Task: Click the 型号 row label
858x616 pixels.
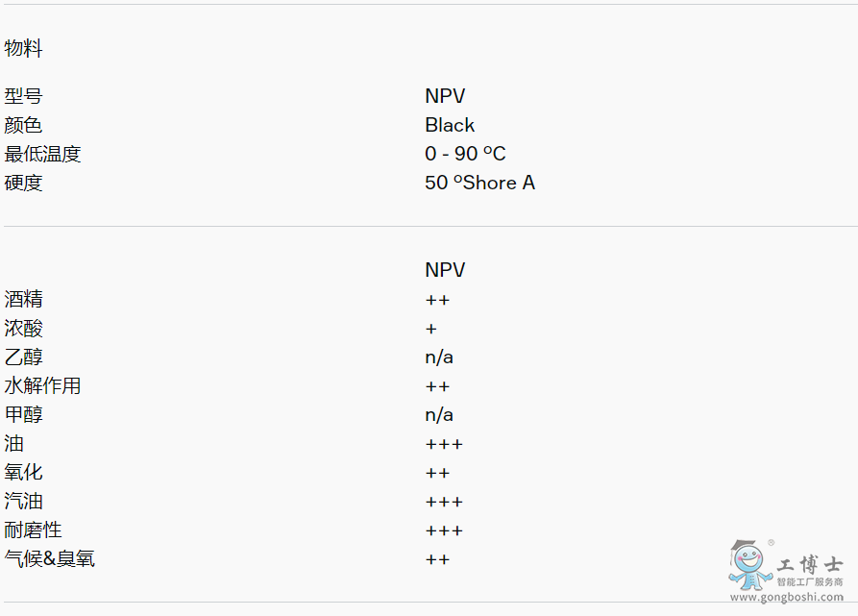Action: click(x=23, y=96)
